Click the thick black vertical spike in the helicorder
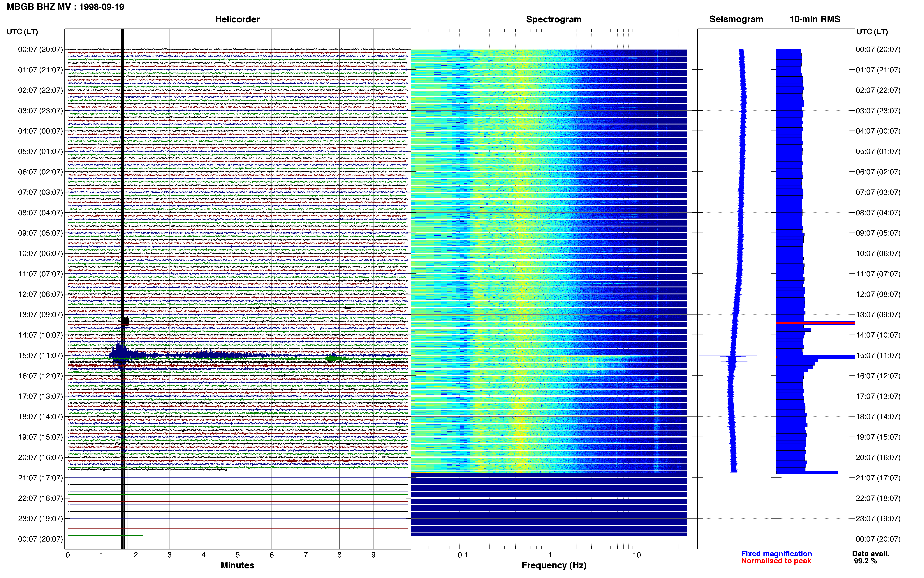 tap(122, 289)
